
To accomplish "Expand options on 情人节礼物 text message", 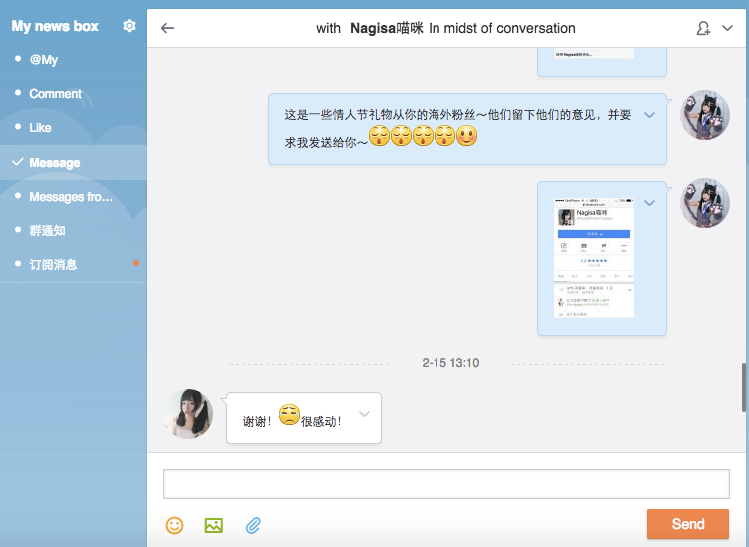I will [649, 115].
